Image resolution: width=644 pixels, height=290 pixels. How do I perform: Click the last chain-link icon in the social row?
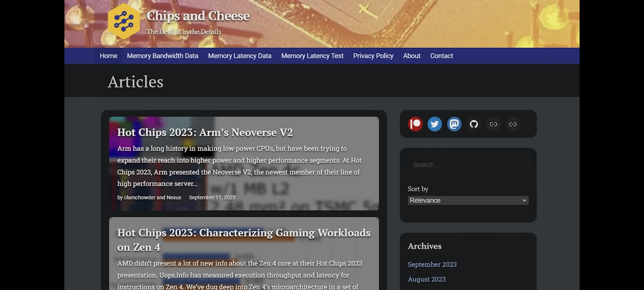(x=513, y=124)
